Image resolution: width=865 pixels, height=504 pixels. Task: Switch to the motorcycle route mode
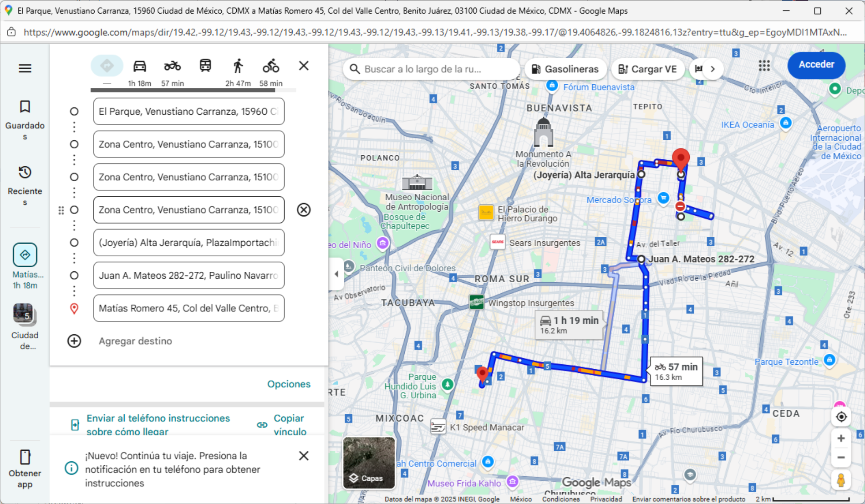click(x=172, y=65)
